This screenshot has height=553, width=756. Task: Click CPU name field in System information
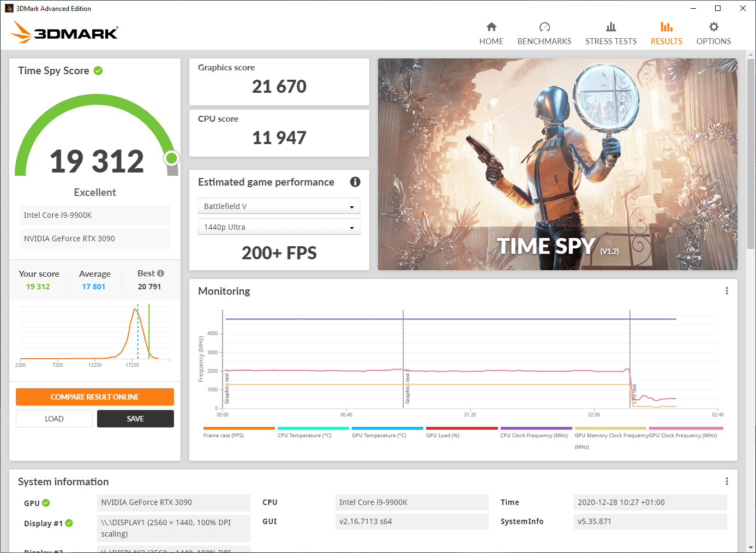tap(412, 502)
